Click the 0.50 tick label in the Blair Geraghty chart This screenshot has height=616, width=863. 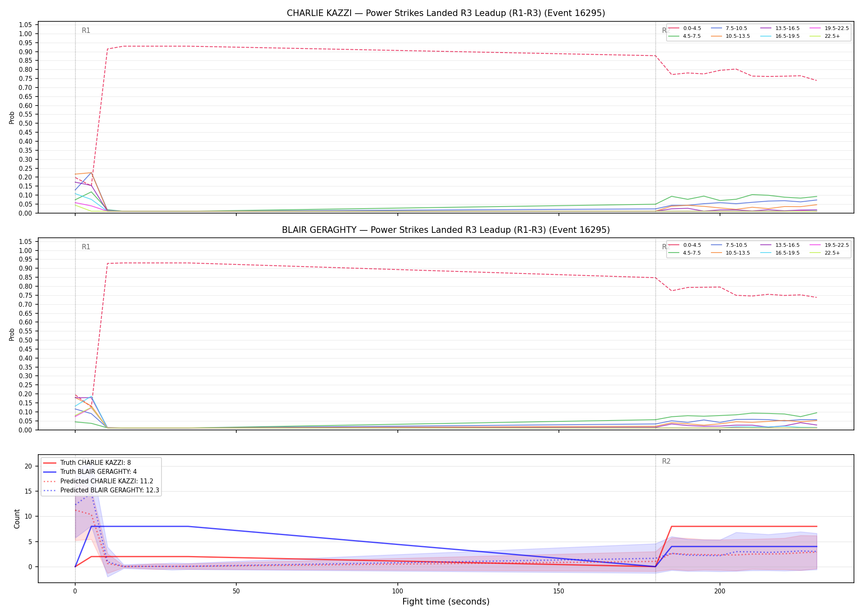[25, 340]
